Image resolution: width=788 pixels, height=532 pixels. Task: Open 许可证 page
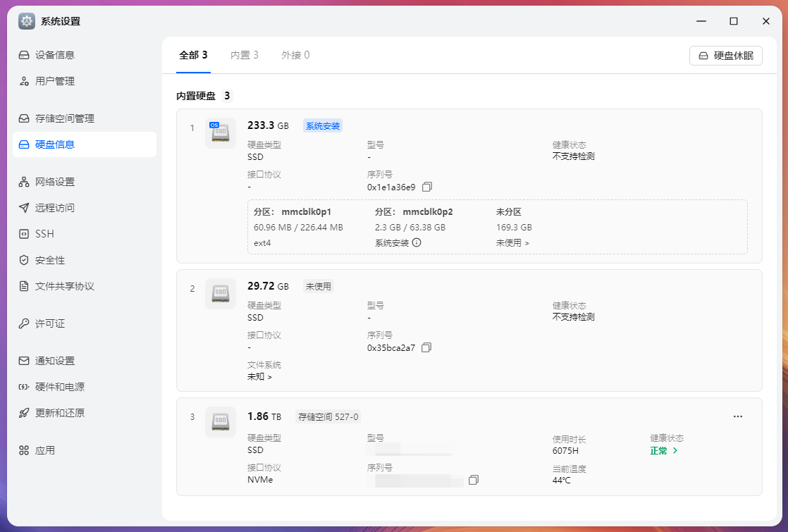click(x=85, y=323)
